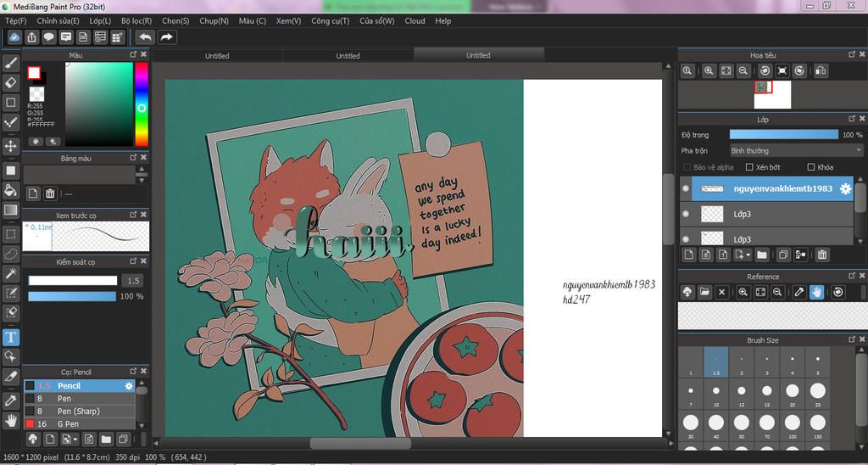Toggle the Xén bớt clipping checkbox
This screenshot has width=868, height=465.
(749, 167)
